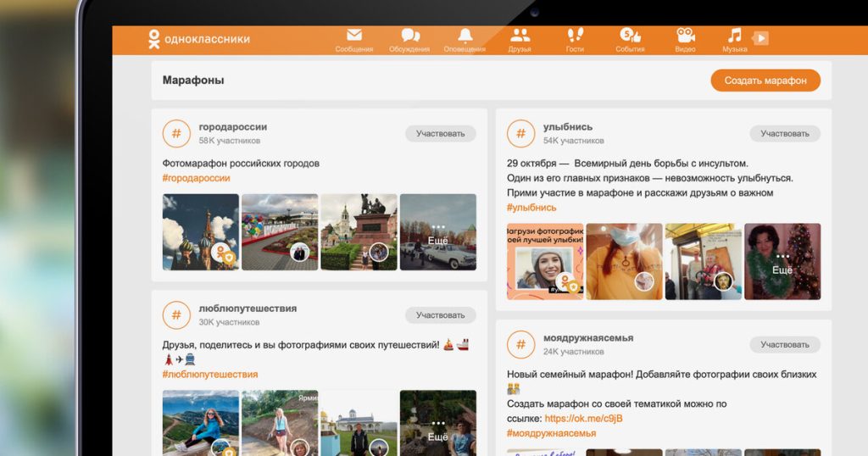Open Друзья people icon
The width and height of the screenshot is (868, 456).
pos(520,36)
